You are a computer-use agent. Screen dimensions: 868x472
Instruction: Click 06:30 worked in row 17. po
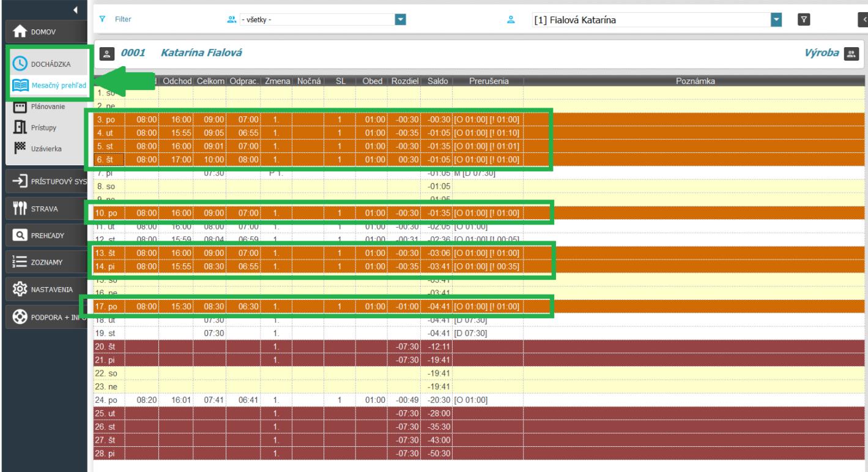249,306
